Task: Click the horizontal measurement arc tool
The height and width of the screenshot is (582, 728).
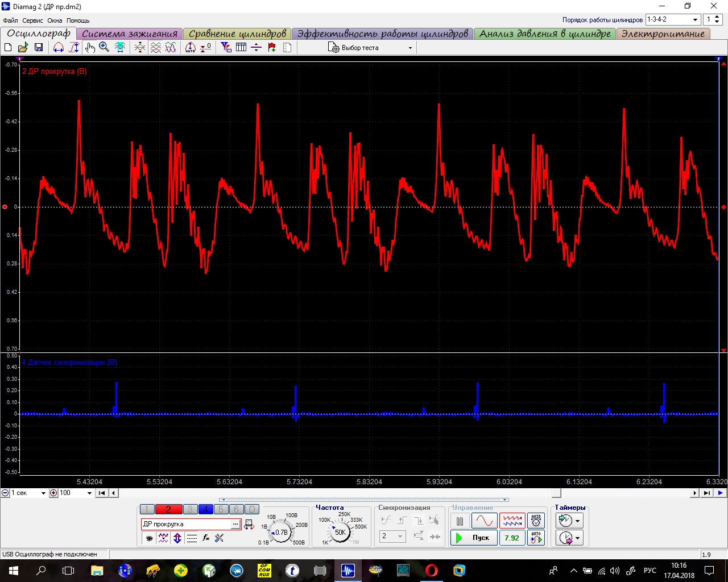Action: (x=59, y=48)
